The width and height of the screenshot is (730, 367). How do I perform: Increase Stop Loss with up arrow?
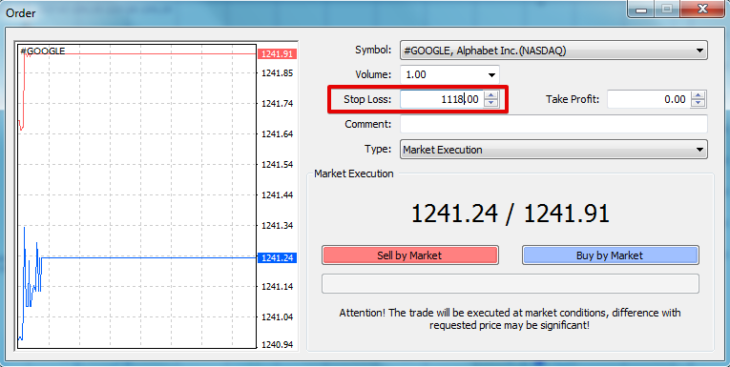click(491, 95)
